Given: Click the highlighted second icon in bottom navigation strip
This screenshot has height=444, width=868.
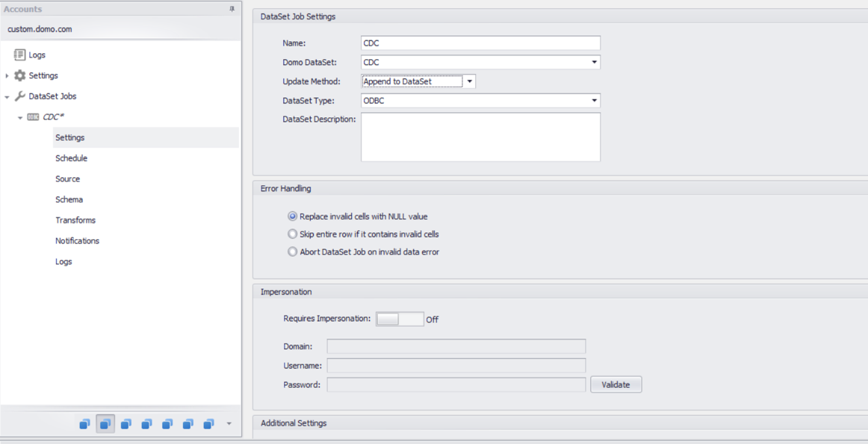Looking at the screenshot, I should pos(105,424).
